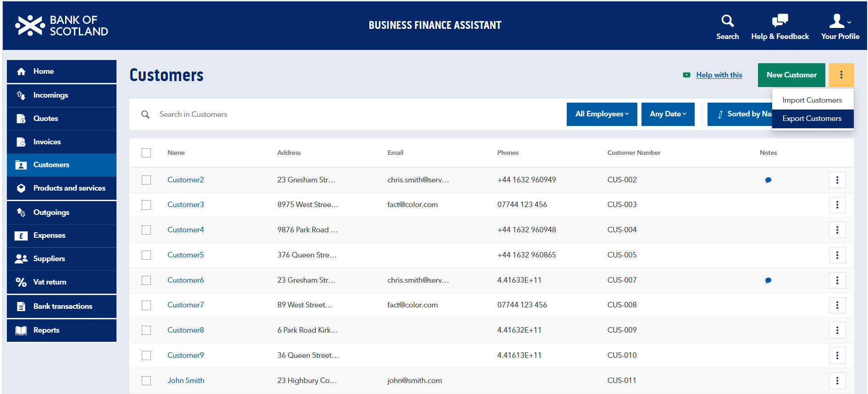Tick the checkbox for Customer8

pyautogui.click(x=146, y=330)
